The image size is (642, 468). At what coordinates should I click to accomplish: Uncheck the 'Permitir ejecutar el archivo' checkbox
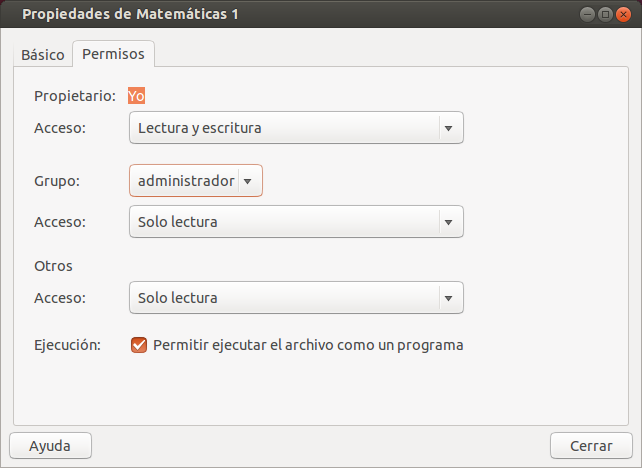pyautogui.click(x=139, y=345)
